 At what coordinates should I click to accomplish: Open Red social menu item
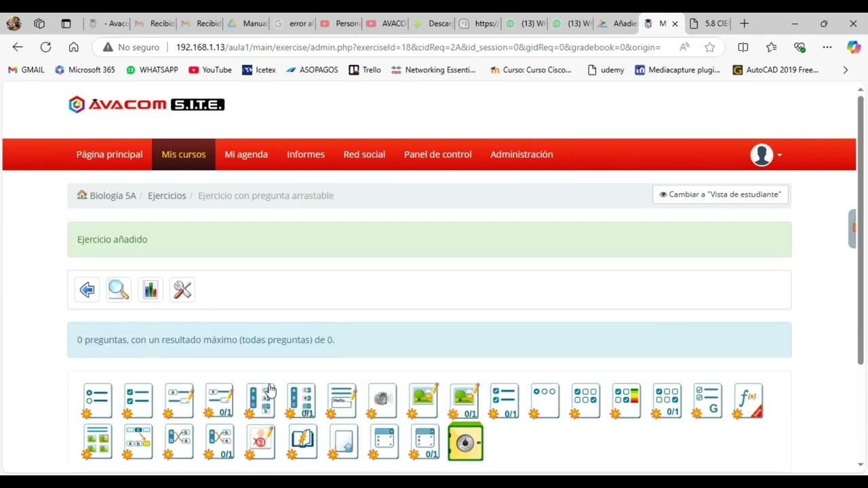coord(364,155)
